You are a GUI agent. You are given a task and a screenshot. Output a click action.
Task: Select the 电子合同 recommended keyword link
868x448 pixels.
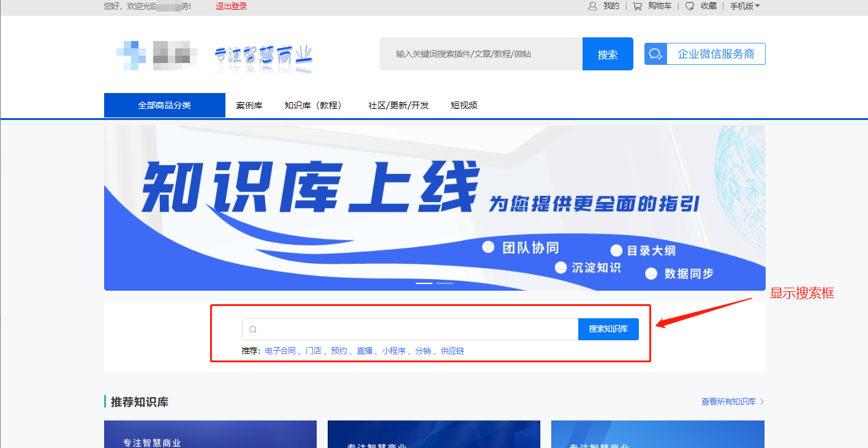click(x=280, y=351)
